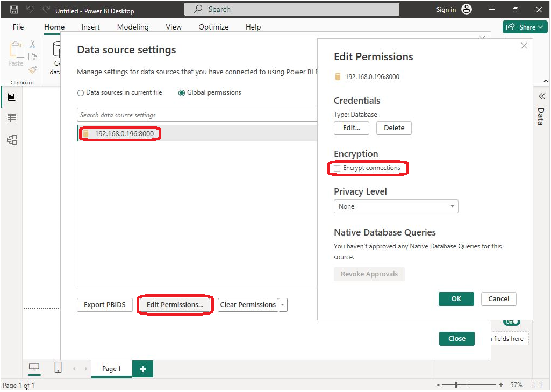Open Table view from left sidebar
The width and height of the screenshot is (551, 392).
point(12,118)
